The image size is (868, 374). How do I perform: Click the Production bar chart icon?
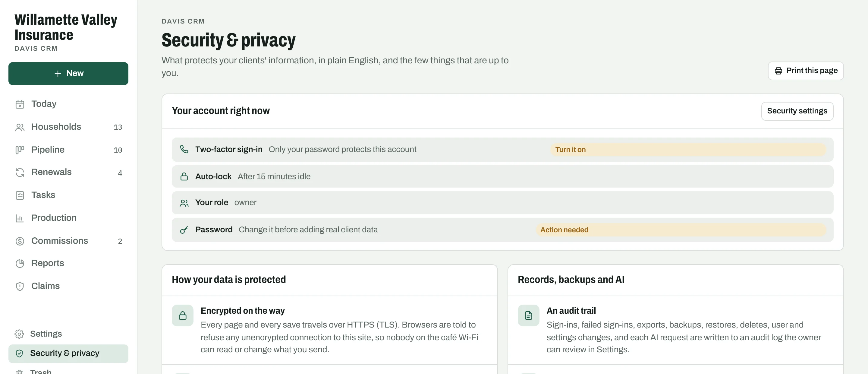pyautogui.click(x=20, y=219)
